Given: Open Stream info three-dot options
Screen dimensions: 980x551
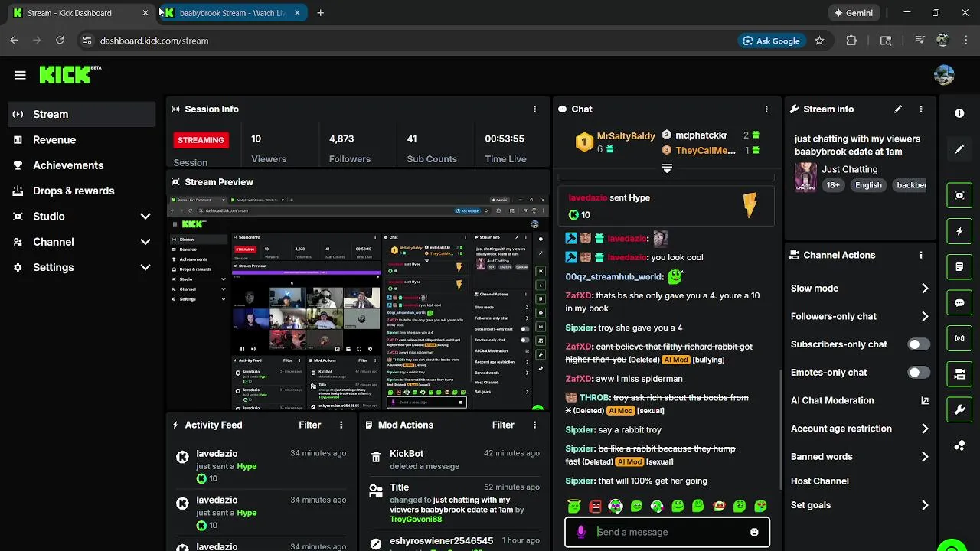Looking at the screenshot, I should [921, 109].
